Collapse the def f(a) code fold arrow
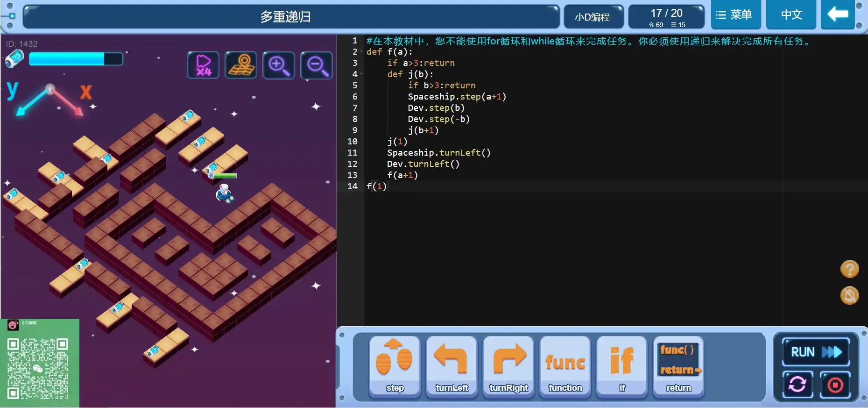The width and height of the screenshot is (868, 408). pos(361,52)
